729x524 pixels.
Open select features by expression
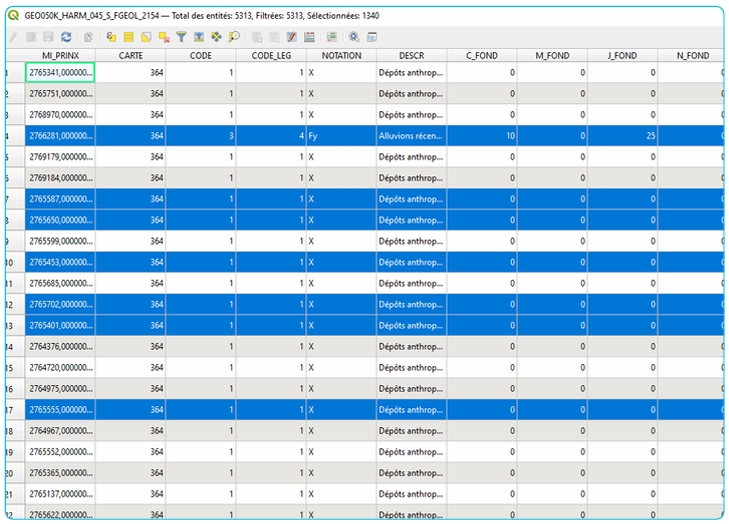(112, 37)
